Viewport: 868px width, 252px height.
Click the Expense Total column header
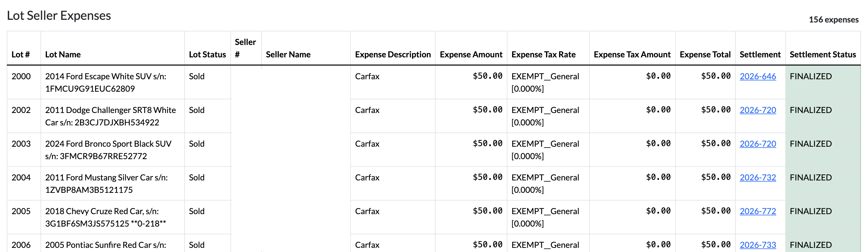pyautogui.click(x=705, y=54)
